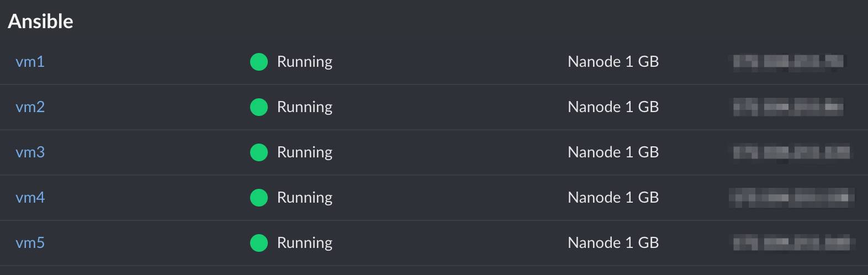The width and height of the screenshot is (868, 275).
Task: Click the green status dot for vm2
Action: point(259,107)
